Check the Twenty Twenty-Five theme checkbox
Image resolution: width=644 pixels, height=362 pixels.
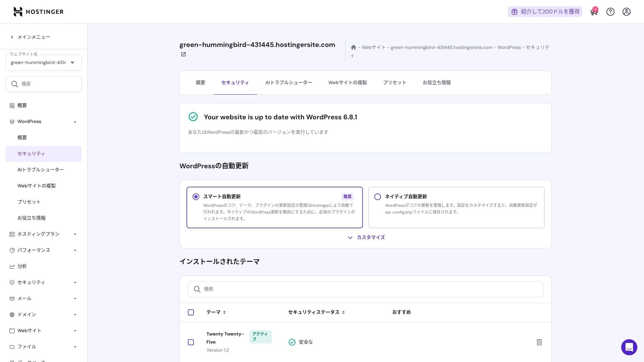tap(191, 342)
